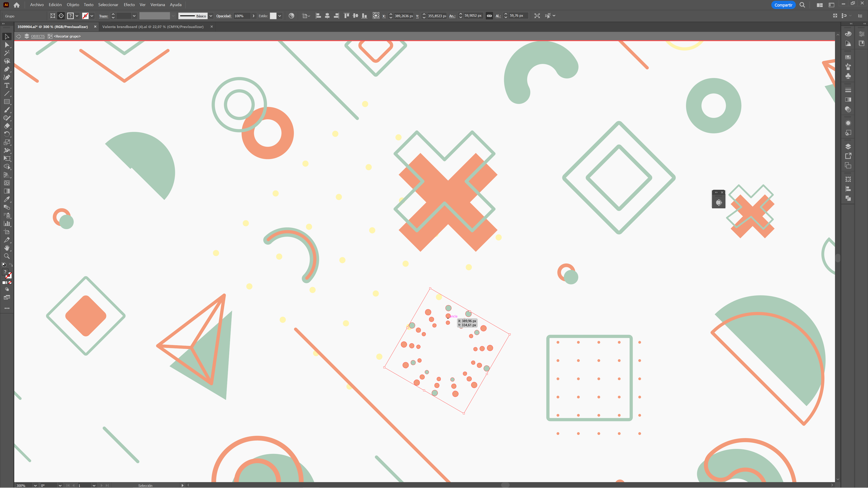Select the Eraser tool
Viewport: 868px width, 488px height.
(x=7, y=126)
